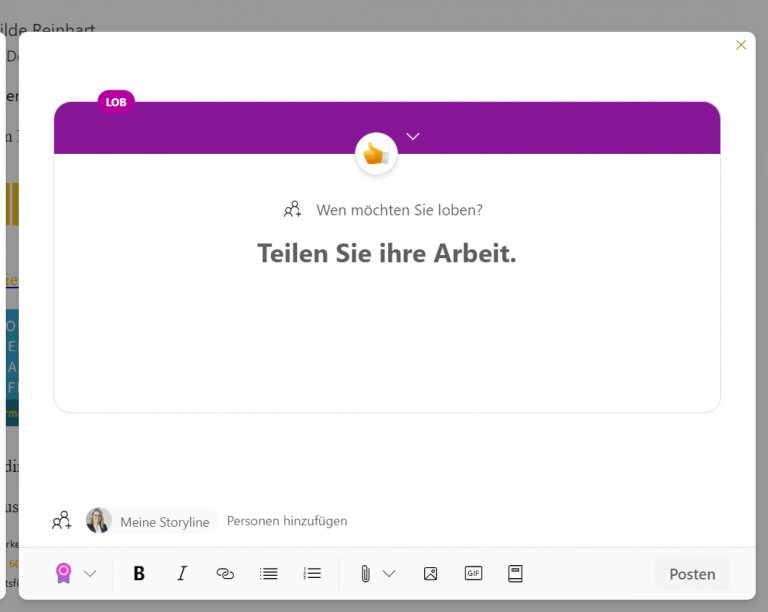The height and width of the screenshot is (612, 768).
Task: Click the Posten button
Action: [692, 574]
